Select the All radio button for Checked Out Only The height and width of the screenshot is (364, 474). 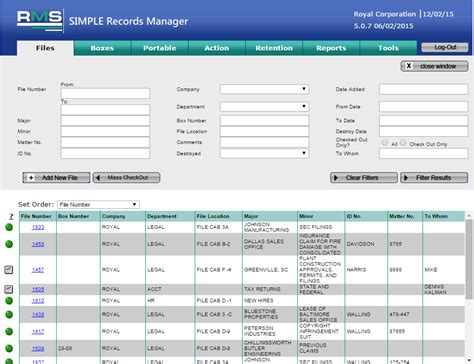pyautogui.click(x=385, y=143)
